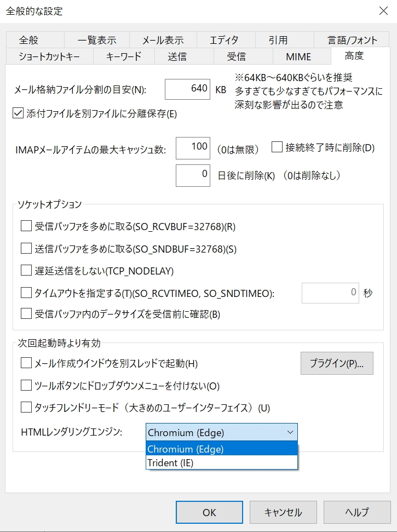The image size is (397, 532).
Task: Open the プラグイン dialog
Action: pos(337,363)
